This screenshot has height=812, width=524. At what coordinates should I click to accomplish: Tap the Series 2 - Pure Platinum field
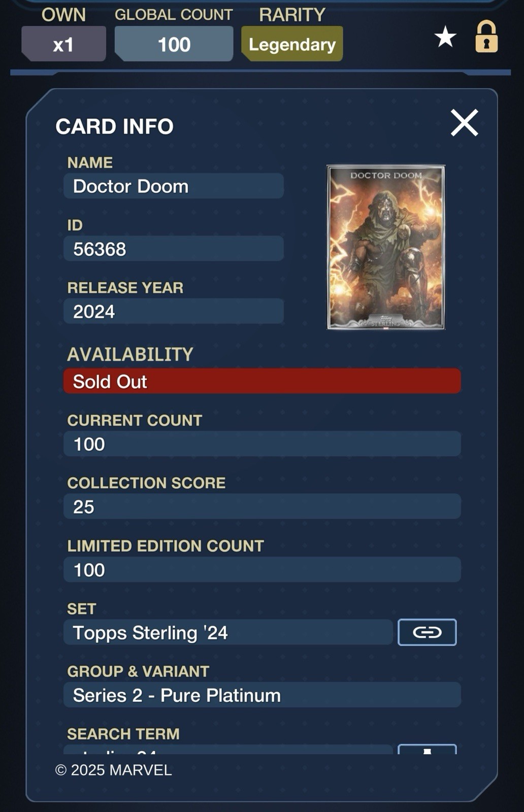[x=262, y=695]
